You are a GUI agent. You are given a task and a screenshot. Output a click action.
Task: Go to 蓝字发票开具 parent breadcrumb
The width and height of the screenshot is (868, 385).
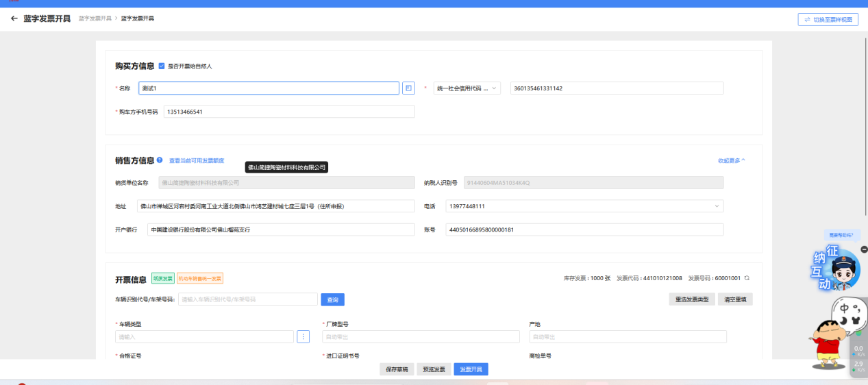[95, 18]
